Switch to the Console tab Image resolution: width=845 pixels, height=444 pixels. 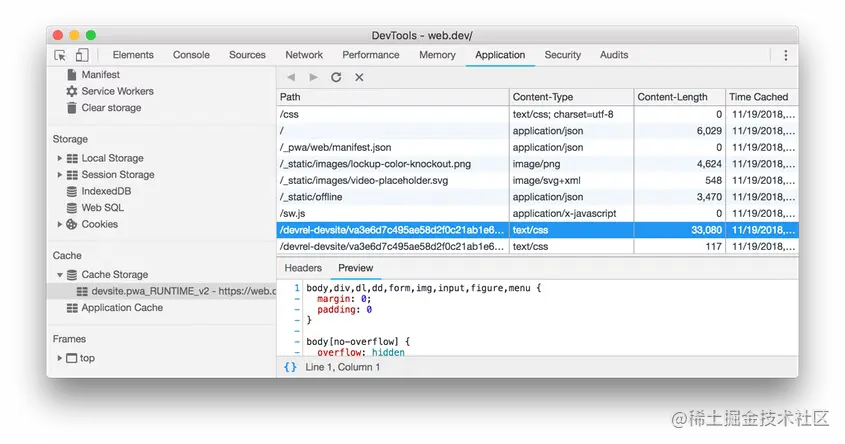(x=191, y=55)
